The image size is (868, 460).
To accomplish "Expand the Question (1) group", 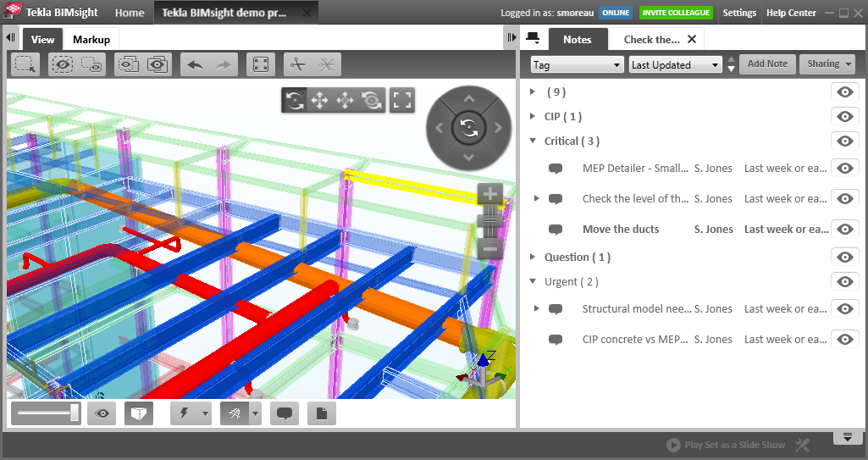I will (x=533, y=257).
